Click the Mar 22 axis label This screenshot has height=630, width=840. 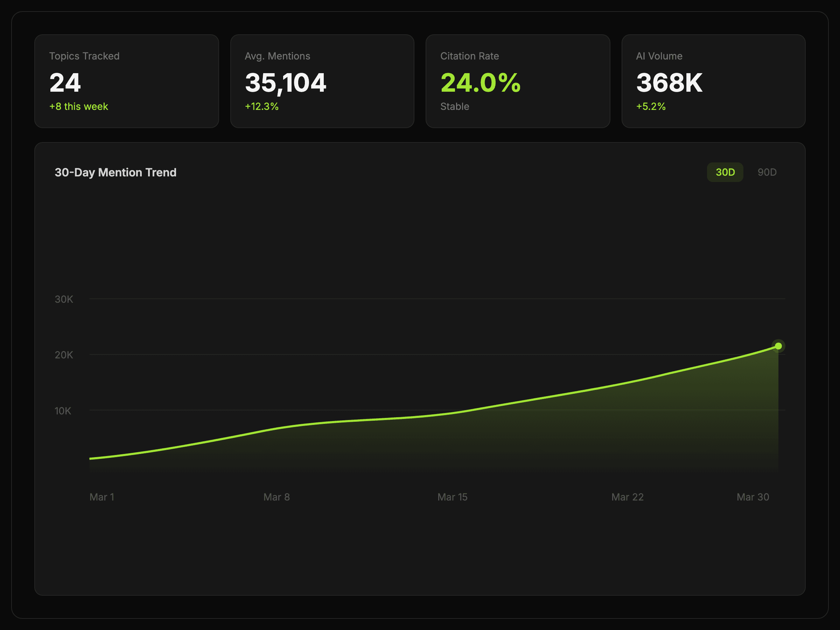(x=627, y=497)
